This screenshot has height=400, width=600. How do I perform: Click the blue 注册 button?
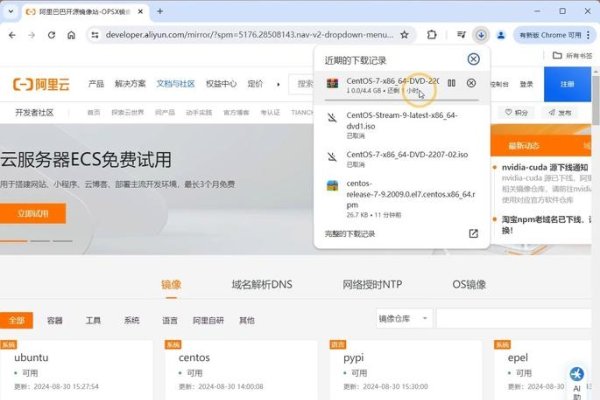coord(567,84)
